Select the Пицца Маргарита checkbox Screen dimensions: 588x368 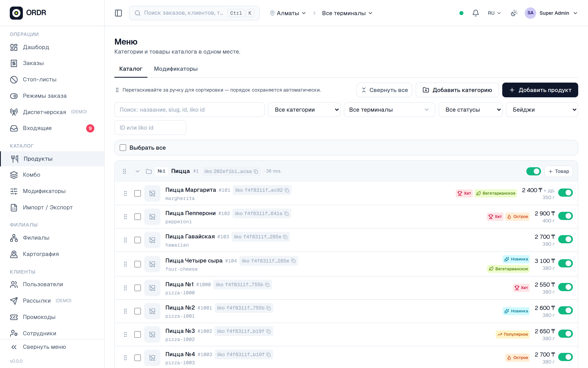click(x=138, y=193)
